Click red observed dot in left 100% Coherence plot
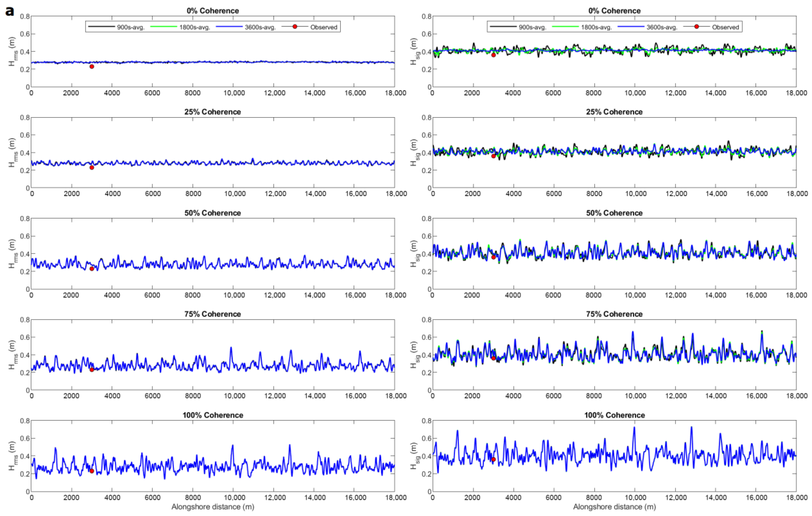Screen dimensions: 812x516 point(92,471)
